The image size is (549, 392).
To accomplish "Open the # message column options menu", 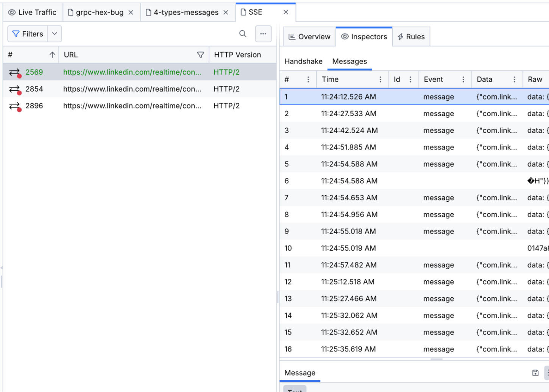I will click(x=308, y=79).
